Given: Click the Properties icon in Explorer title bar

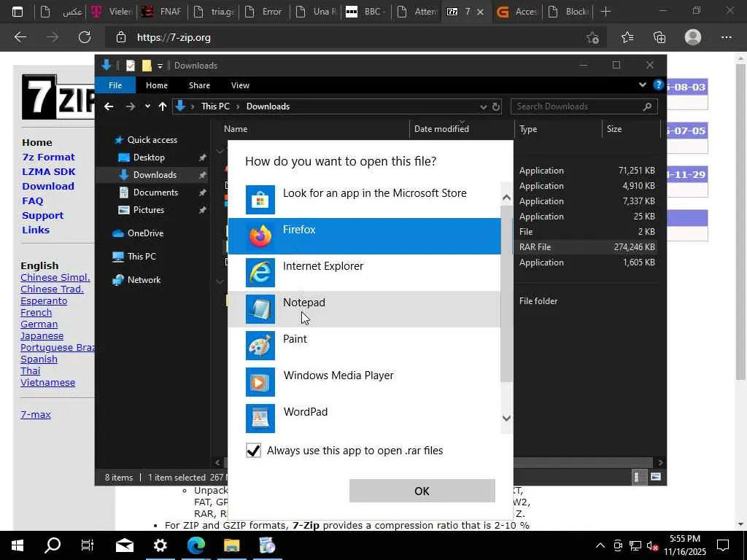Looking at the screenshot, I should click(x=131, y=66).
